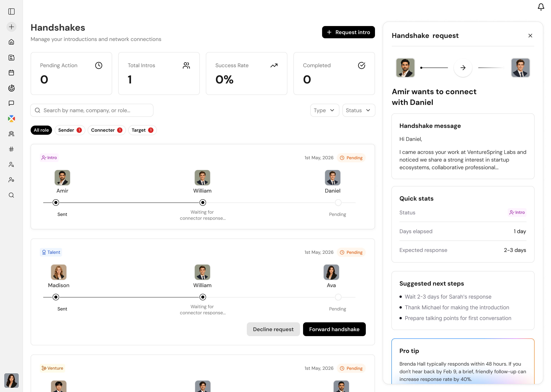Click the Talent tag on second card

(51, 252)
